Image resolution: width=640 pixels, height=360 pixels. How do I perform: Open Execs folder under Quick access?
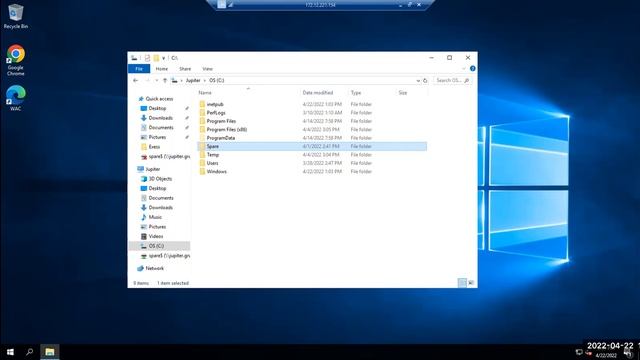point(154,147)
